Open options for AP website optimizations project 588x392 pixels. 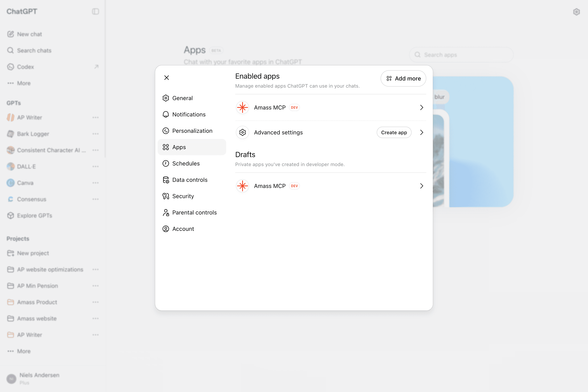(96, 269)
